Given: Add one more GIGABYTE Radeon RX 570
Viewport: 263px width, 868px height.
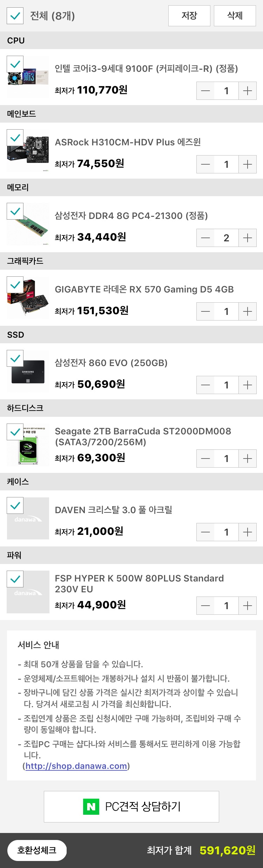Looking at the screenshot, I should tap(248, 311).
